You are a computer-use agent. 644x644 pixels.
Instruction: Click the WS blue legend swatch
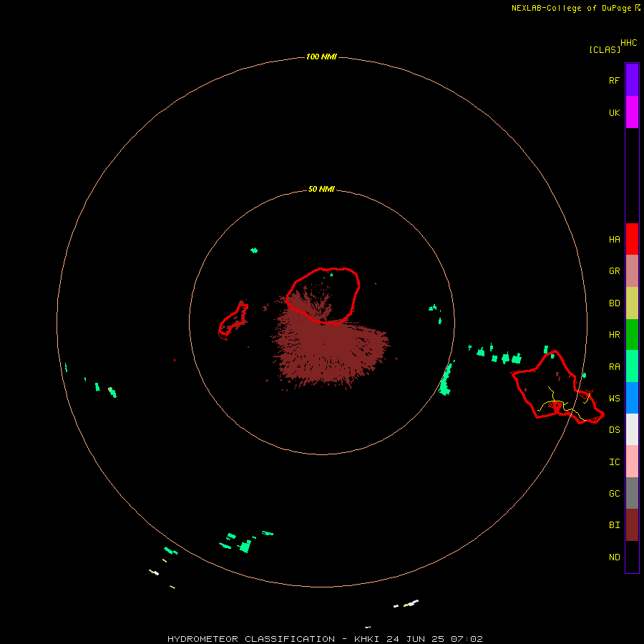click(x=632, y=398)
